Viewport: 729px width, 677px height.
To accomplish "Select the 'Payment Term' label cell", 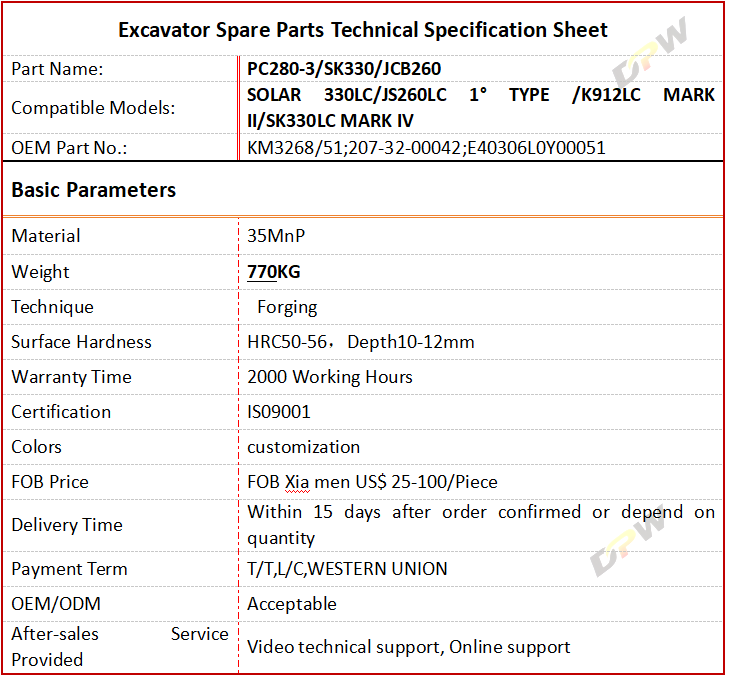I will 121,569.
